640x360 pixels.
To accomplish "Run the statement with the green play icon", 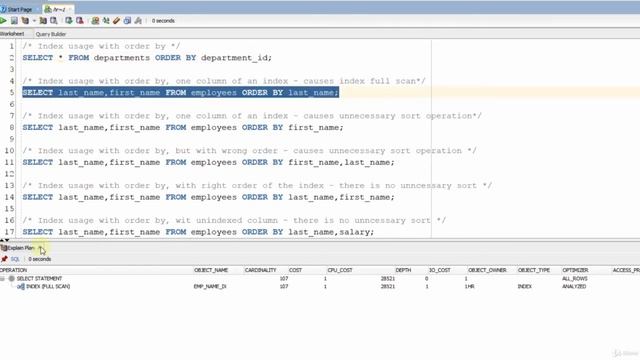I will (4, 20).
